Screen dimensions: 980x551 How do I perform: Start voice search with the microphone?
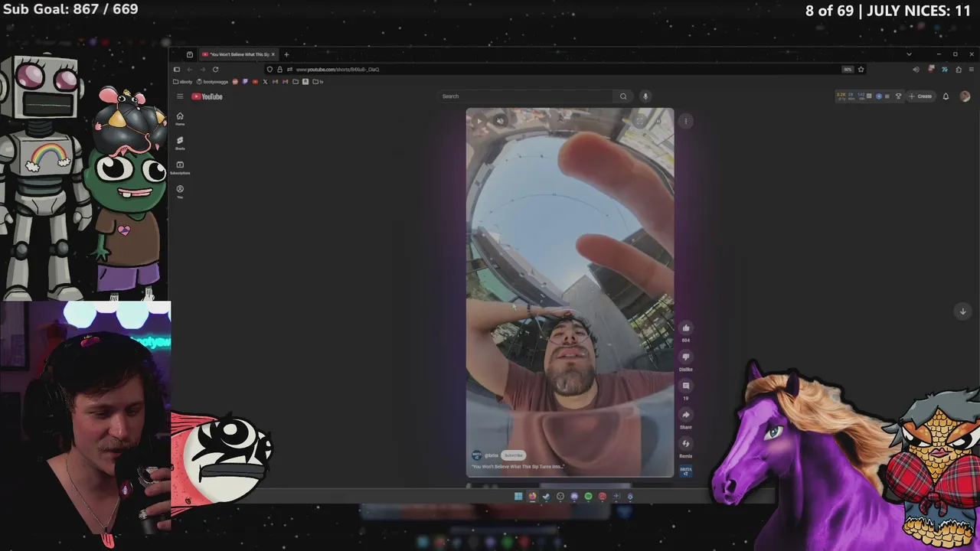645,96
